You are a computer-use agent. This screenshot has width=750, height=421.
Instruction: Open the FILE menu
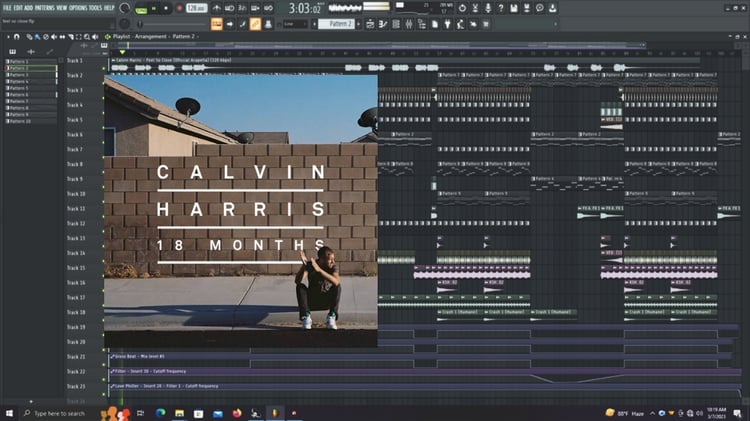coord(8,7)
